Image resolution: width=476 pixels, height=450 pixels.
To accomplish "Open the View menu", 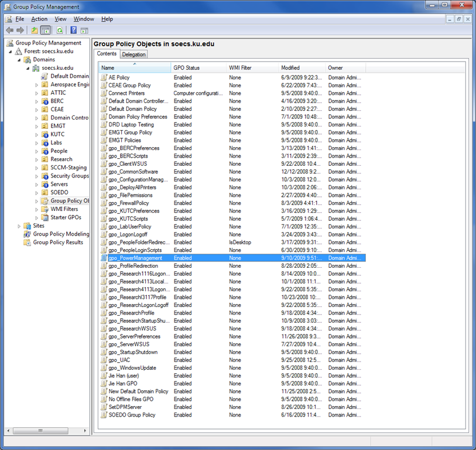I will 60,19.
